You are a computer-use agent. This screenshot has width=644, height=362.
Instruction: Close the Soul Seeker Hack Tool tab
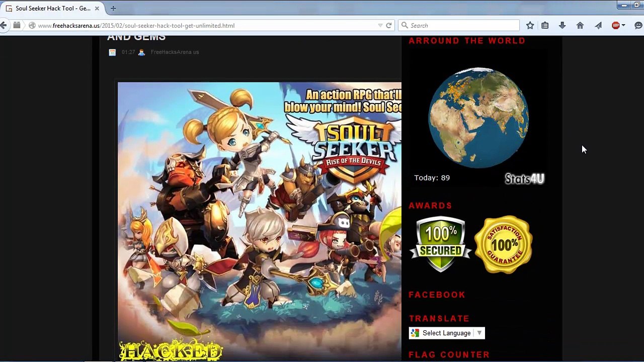tap(97, 9)
